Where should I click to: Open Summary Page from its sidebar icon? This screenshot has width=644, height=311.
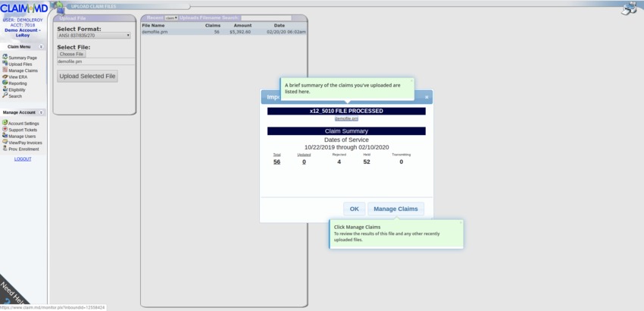[x=5, y=58]
